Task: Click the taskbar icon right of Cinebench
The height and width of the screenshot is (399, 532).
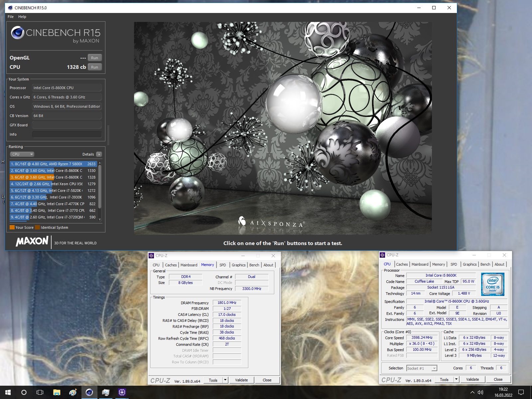Action: (105, 392)
